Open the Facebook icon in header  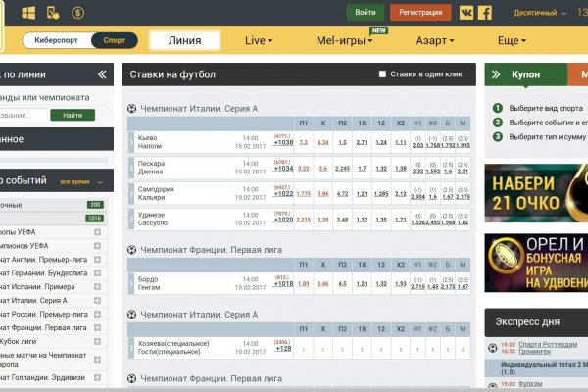(x=483, y=13)
